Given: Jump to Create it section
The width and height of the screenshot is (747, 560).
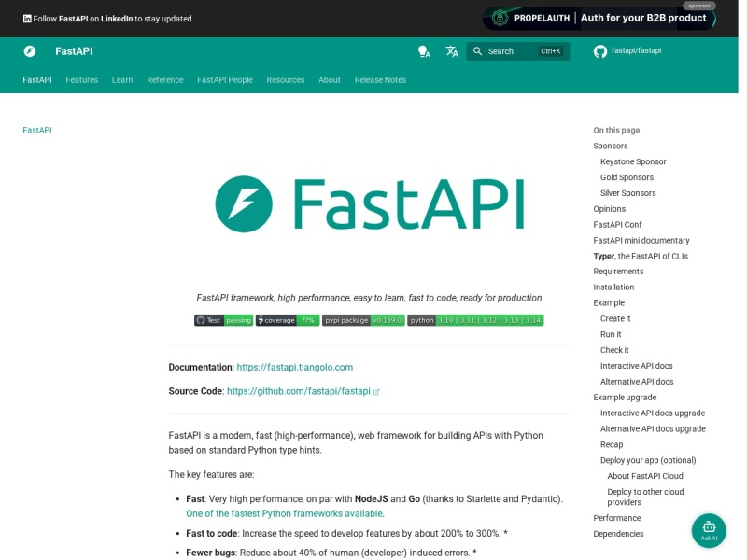Looking at the screenshot, I should (x=615, y=318).
